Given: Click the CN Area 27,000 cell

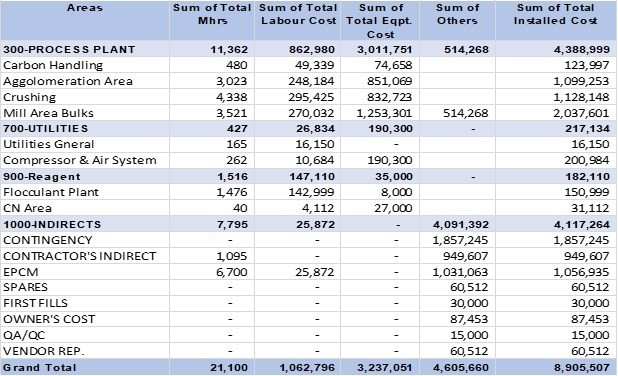Looking at the screenshot, I should [393, 208].
